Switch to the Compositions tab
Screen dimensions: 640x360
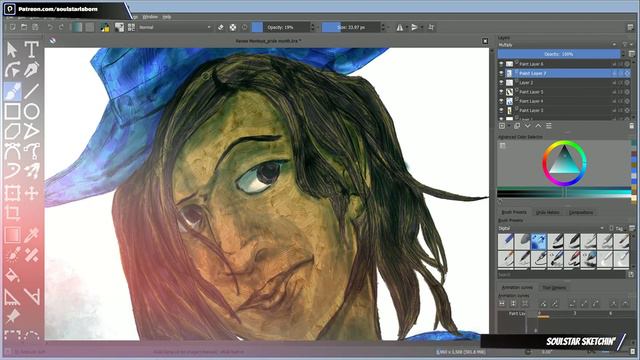581,212
